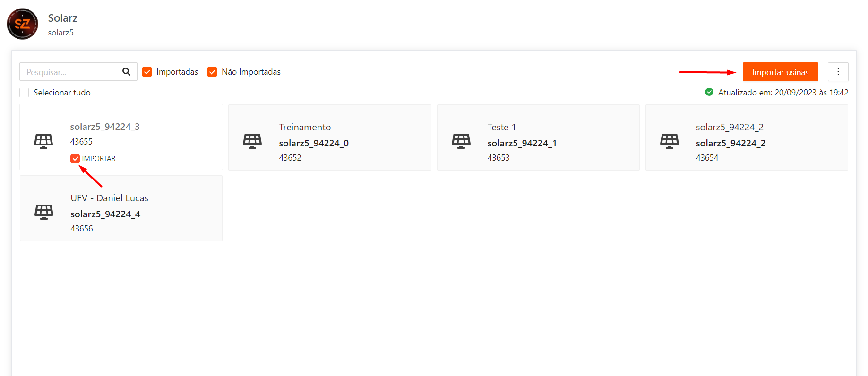
Task: Click the search magnifier icon
Action: click(x=126, y=72)
